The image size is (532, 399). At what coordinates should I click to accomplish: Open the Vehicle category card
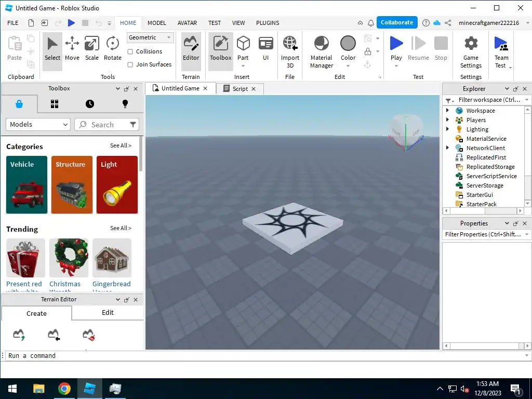click(x=27, y=185)
